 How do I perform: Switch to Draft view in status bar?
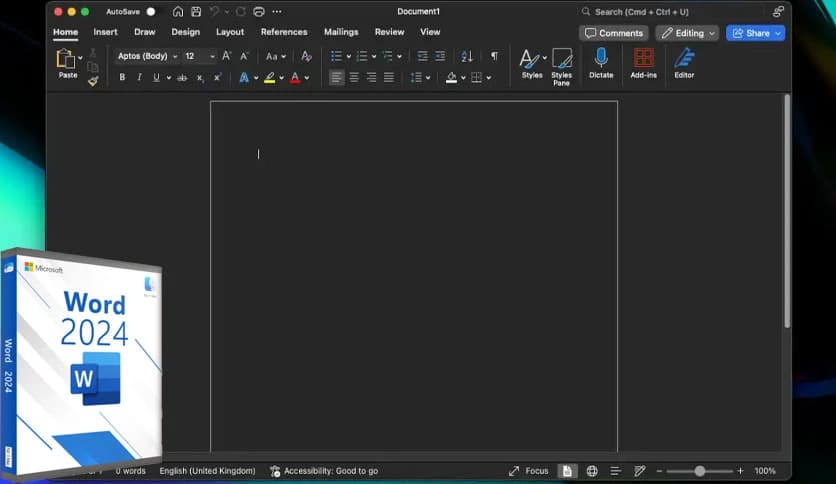pos(639,471)
